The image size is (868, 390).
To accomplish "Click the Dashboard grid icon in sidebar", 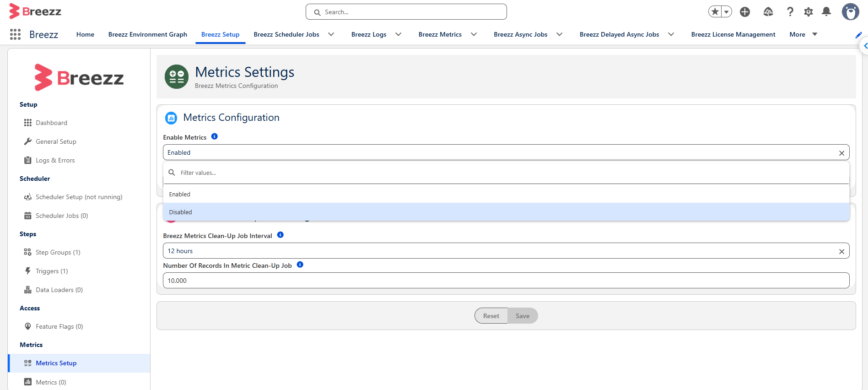I will (x=28, y=123).
